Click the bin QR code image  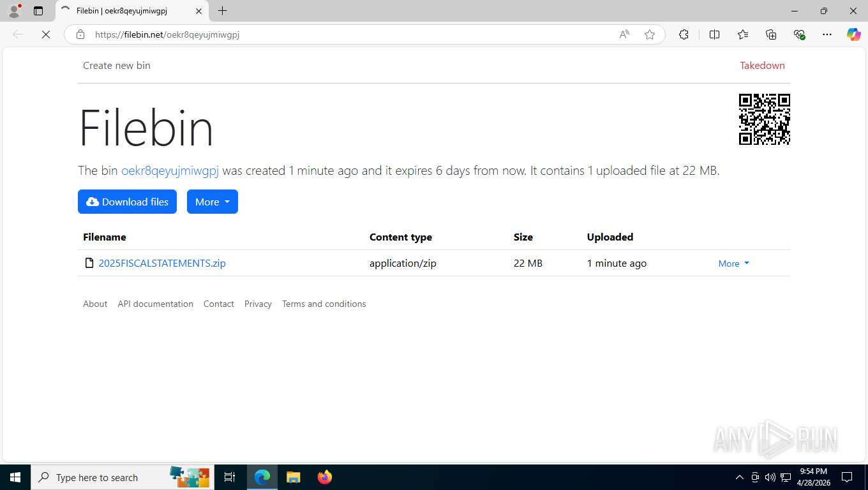765,119
